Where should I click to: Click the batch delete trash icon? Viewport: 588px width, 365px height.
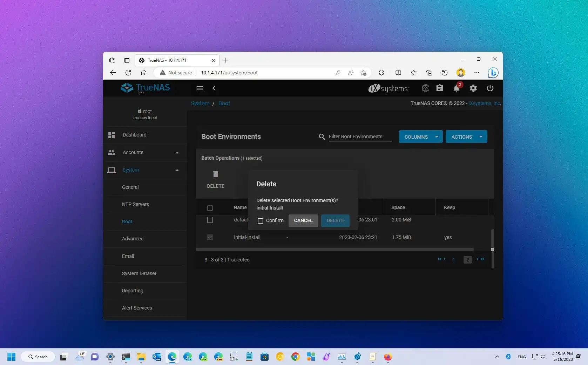215,174
